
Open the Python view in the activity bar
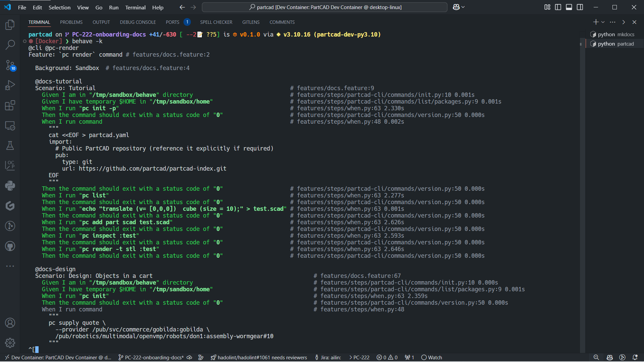pos(10,186)
